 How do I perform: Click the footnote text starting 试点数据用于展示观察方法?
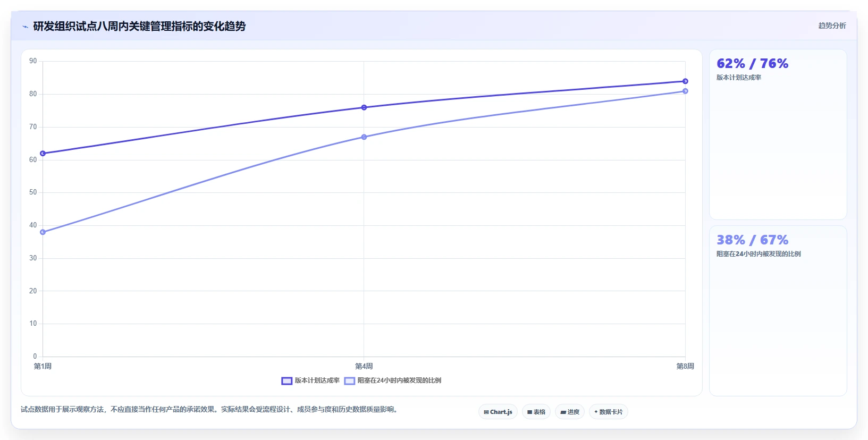pos(210,409)
